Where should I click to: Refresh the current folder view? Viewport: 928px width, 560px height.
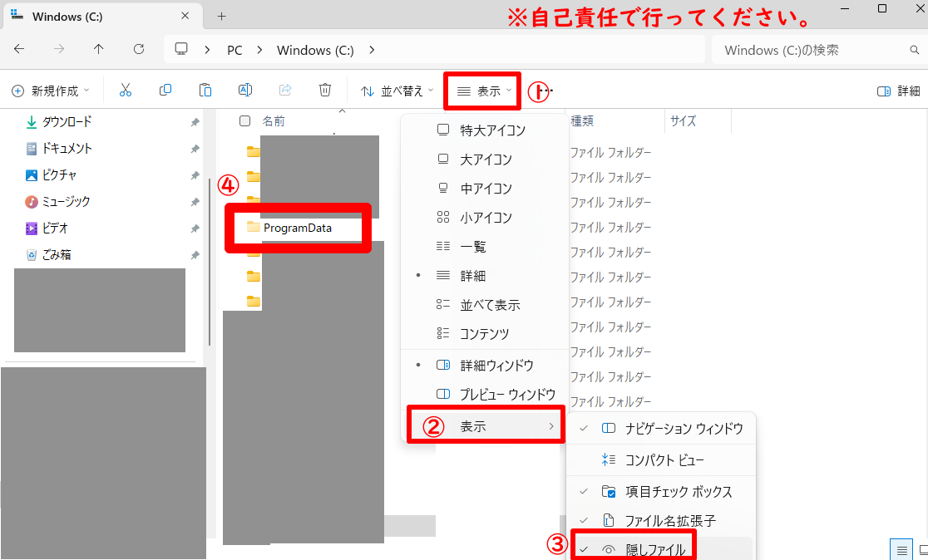pyautogui.click(x=139, y=49)
